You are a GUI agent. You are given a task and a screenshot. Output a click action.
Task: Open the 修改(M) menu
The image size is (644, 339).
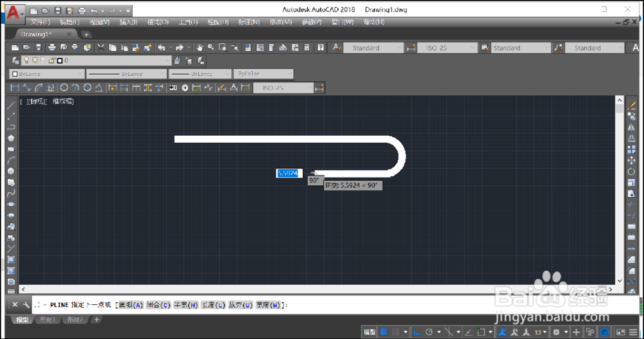click(281, 22)
